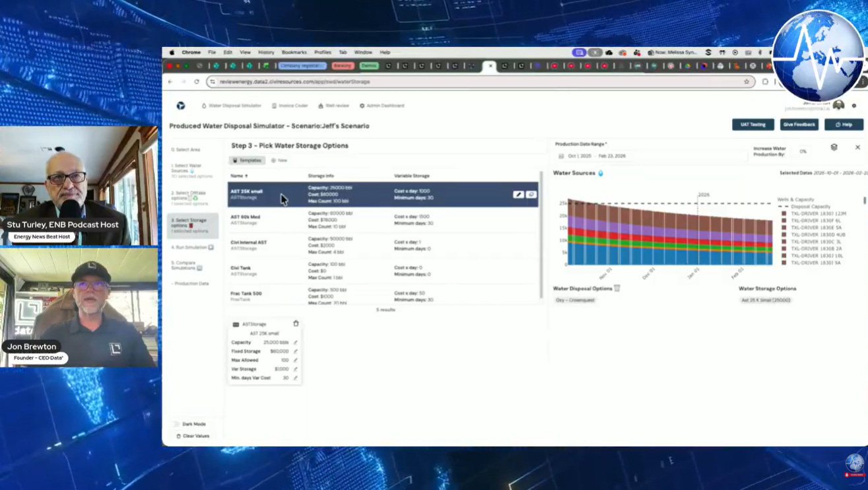Bookmark this page with the star icon

pyautogui.click(x=747, y=81)
